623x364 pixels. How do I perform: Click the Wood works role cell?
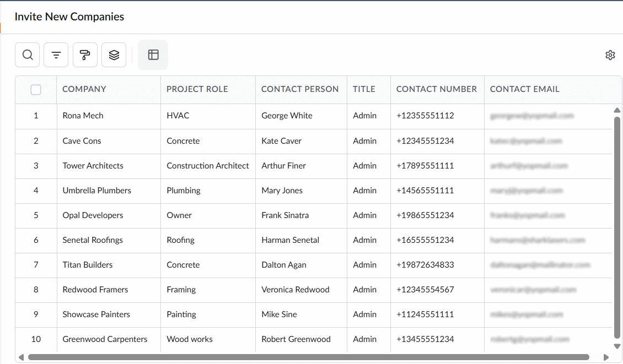click(208, 339)
